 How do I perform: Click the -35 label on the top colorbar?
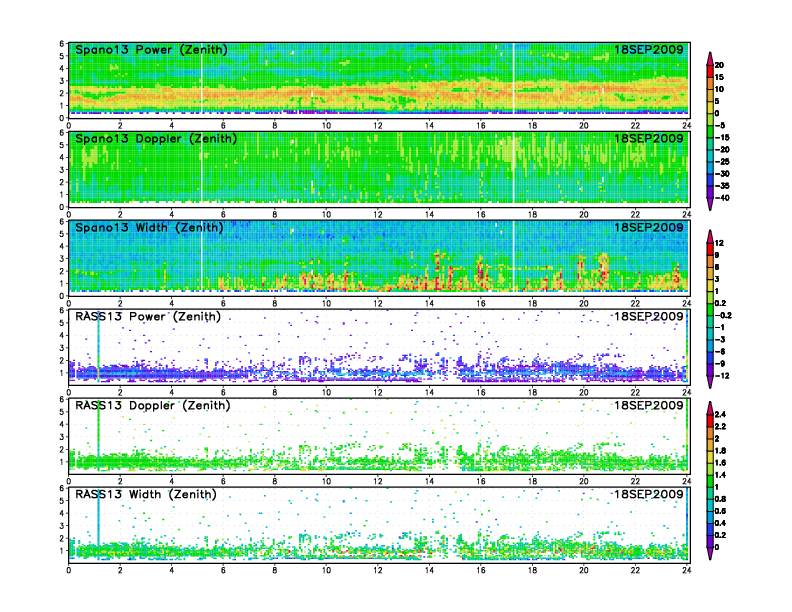(722, 186)
